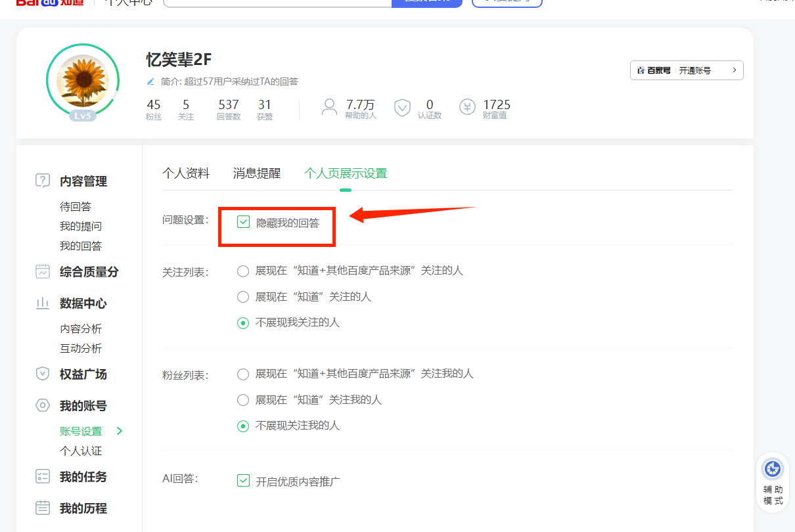Click the 权益广场 shield icon
The width and height of the screenshot is (795, 532).
[43, 374]
